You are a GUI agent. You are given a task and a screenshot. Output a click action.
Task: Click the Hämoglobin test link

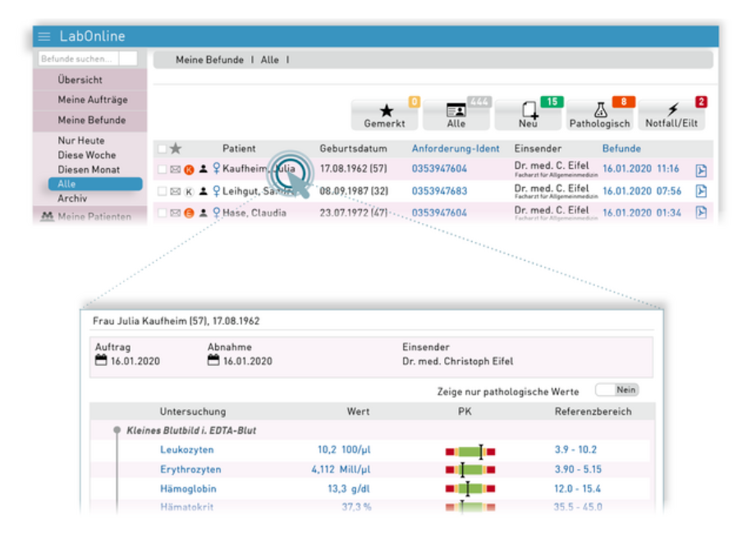(x=188, y=488)
